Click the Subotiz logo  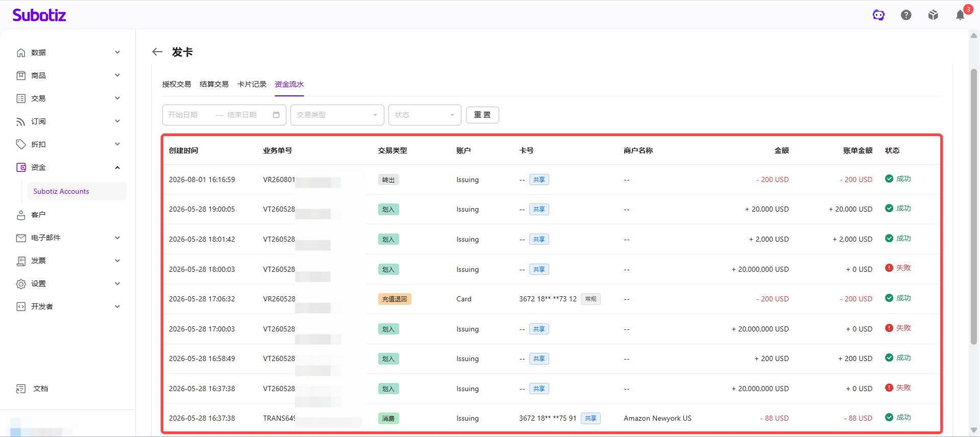(x=39, y=15)
